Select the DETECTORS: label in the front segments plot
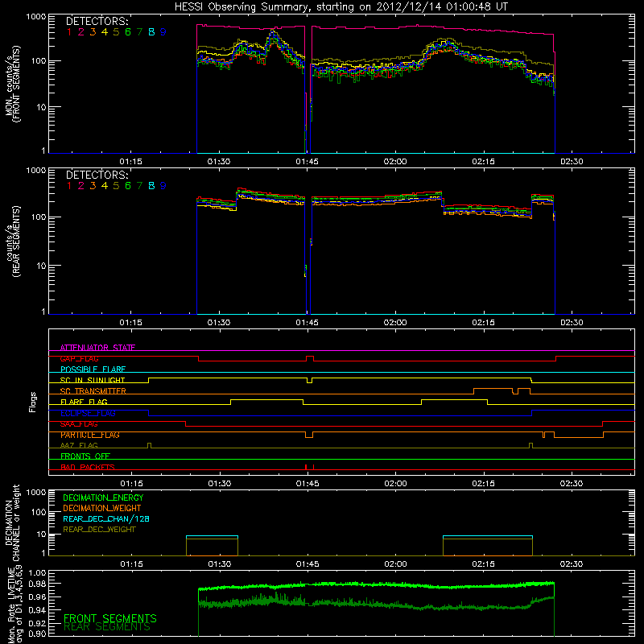Image resolution: width=644 pixels, height=644 pixels. pyautogui.click(x=97, y=22)
